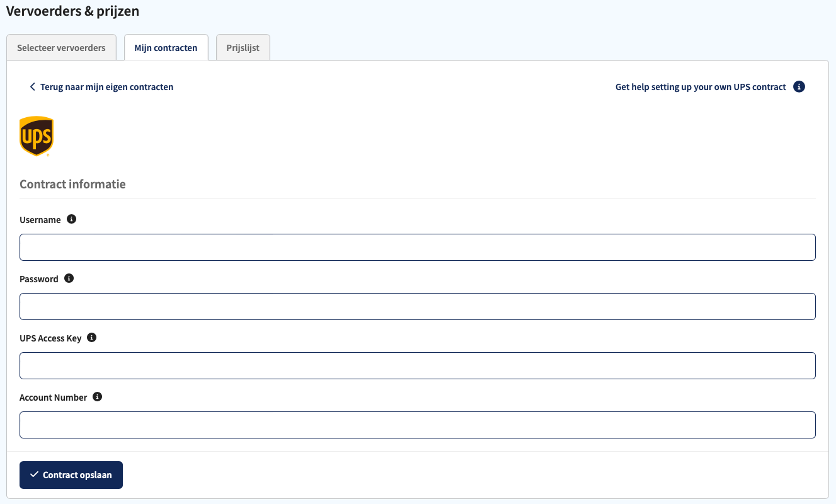The height and width of the screenshot is (504, 836).
Task: Click the Vervoerders & prijzen page title
Action: pos(72,11)
